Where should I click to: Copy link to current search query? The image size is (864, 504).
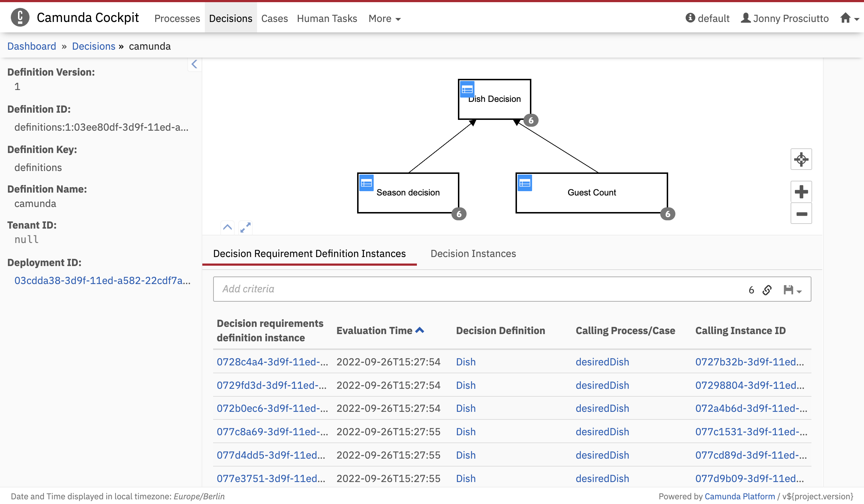pyautogui.click(x=767, y=290)
